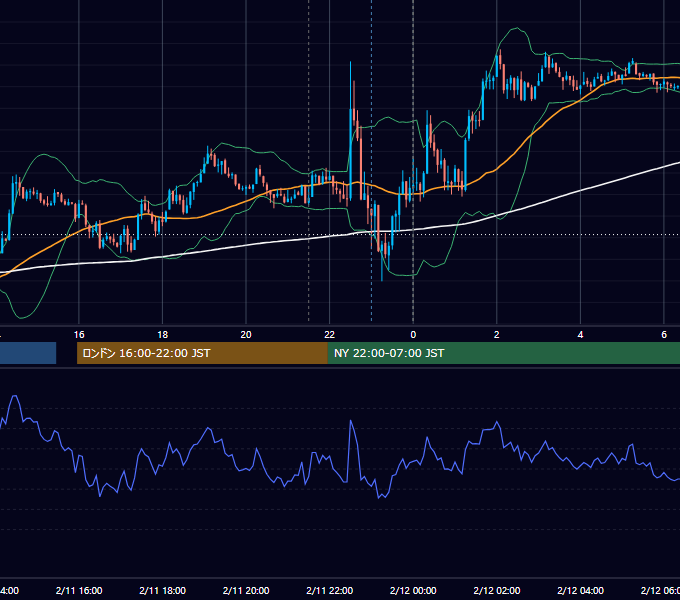The height and width of the screenshot is (600, 680).
Task: Click the 20 hour axis label
Action: pos(246,335)
